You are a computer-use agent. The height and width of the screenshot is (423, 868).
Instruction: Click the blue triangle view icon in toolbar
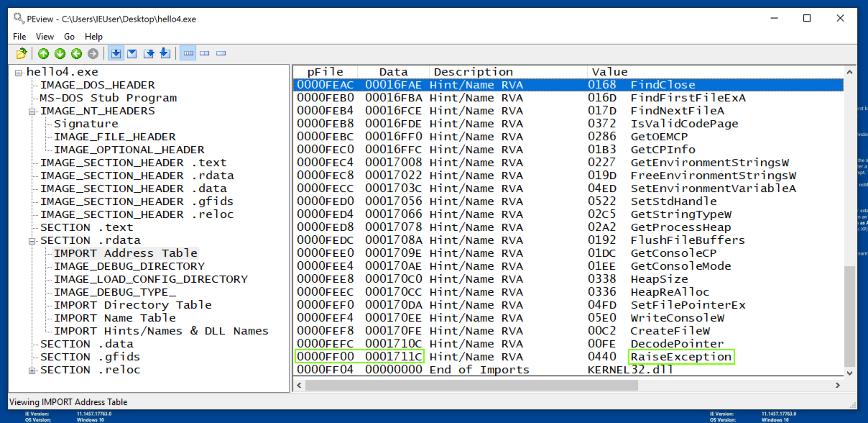pos(132,53)
